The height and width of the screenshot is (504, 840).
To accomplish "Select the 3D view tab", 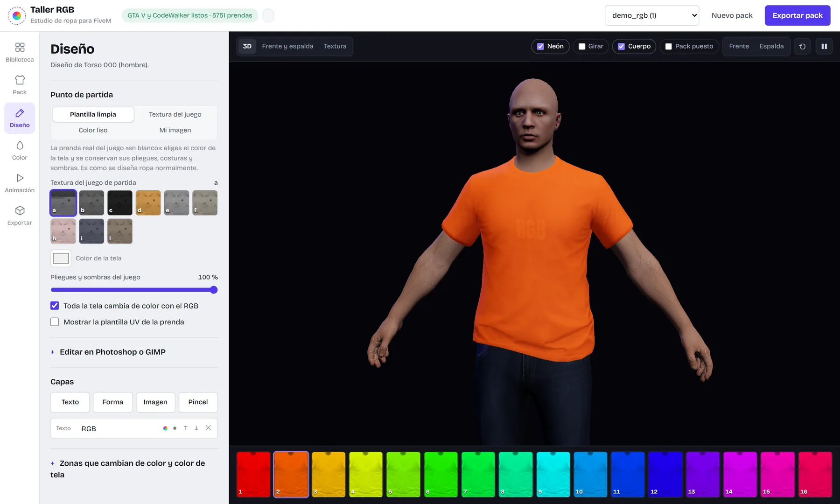I will (247, 46).
